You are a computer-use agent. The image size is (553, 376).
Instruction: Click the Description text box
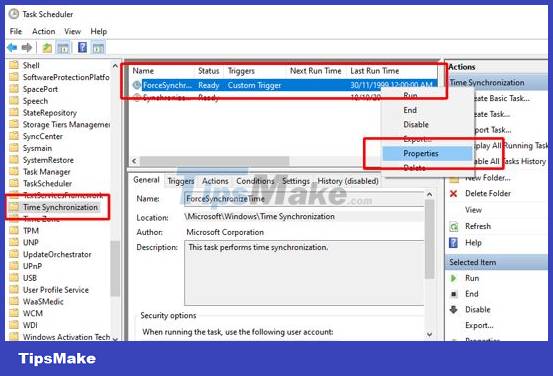point(304,273)
